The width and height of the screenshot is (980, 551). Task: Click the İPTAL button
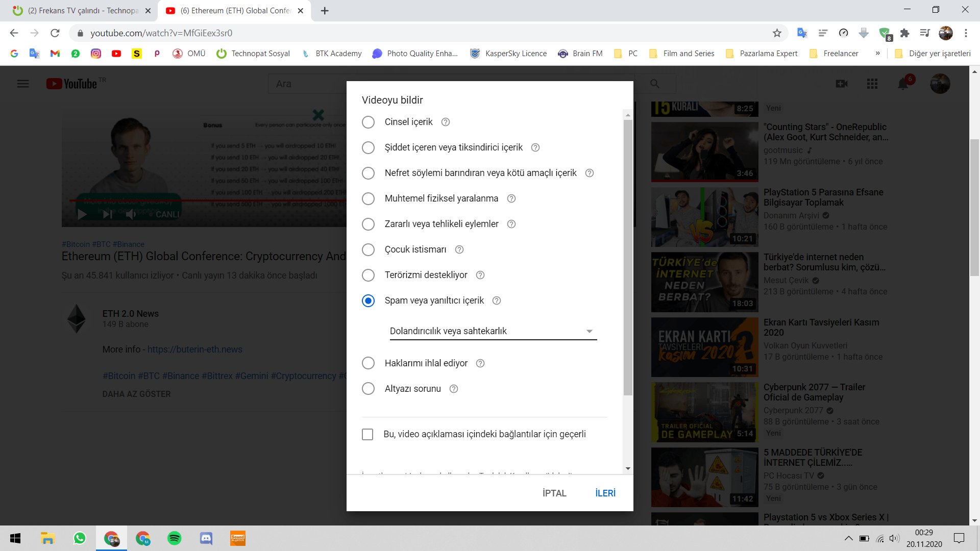tap(554, 493)
